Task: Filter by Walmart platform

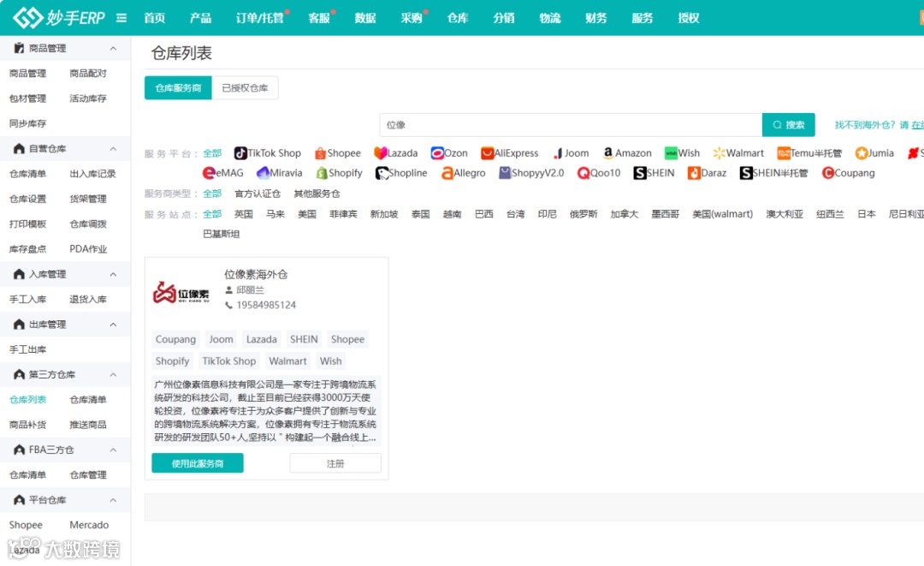Action: [738, 153]
